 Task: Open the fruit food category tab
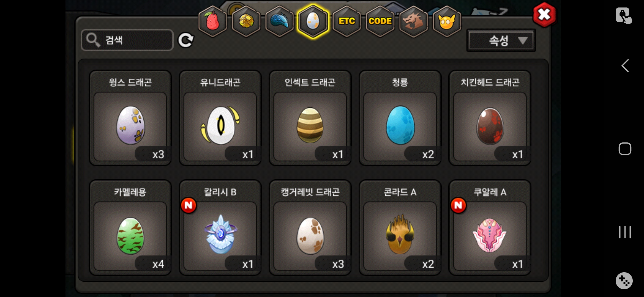tap(212, 21)
